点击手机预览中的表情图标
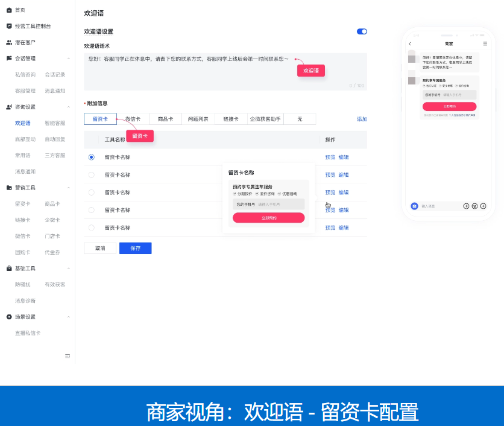Image resolution: width=504 pixels, height=426 pixels. [x=474, y=206]
